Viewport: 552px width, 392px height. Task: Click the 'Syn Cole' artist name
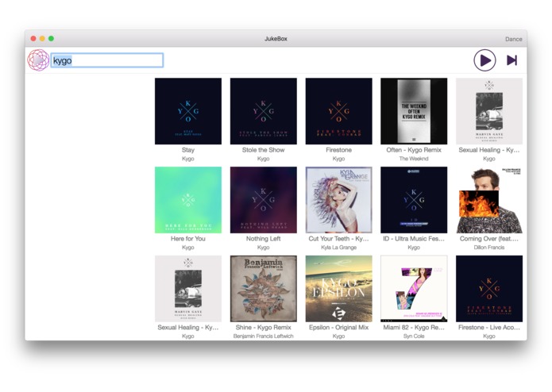pos(414,336)
